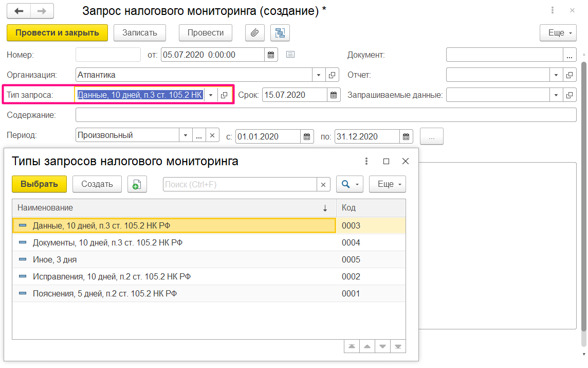Screen dimensions: 588x368
Task: Attach a file using the paperclip icon
Action: (254, 32)
